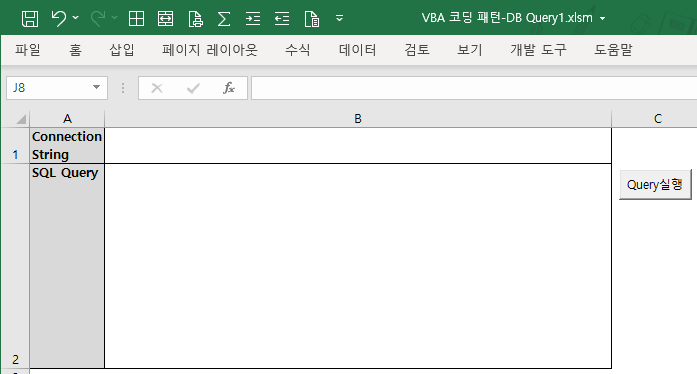Viewport: 697px width, 374px height.
Task: Click the Select All corner triangle
Action: point(21,119)
